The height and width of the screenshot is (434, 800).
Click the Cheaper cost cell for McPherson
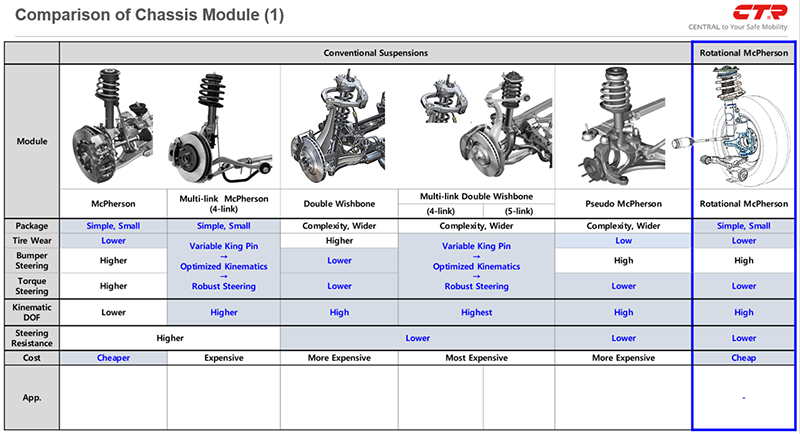pyautogui.click(x=113, y=357)
